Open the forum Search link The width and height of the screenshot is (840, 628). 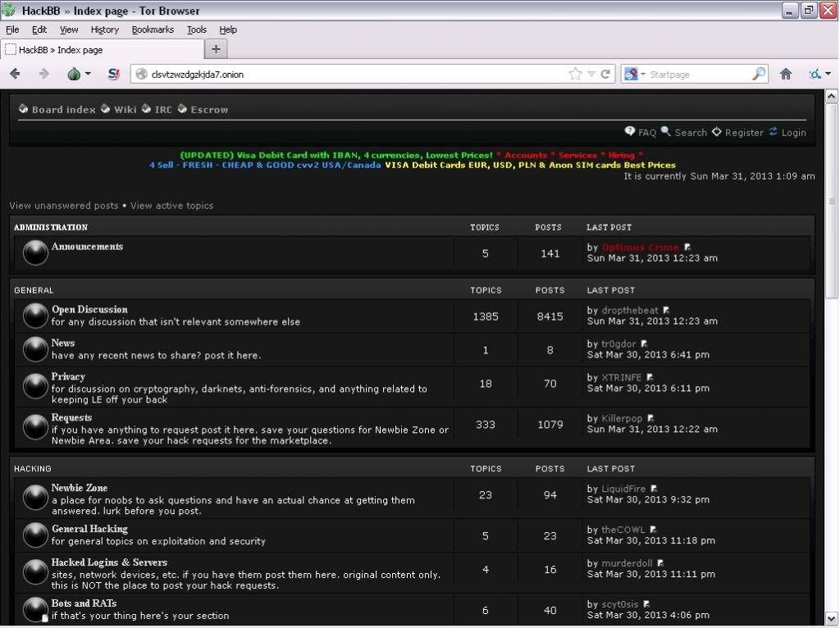tap(691, 132)
